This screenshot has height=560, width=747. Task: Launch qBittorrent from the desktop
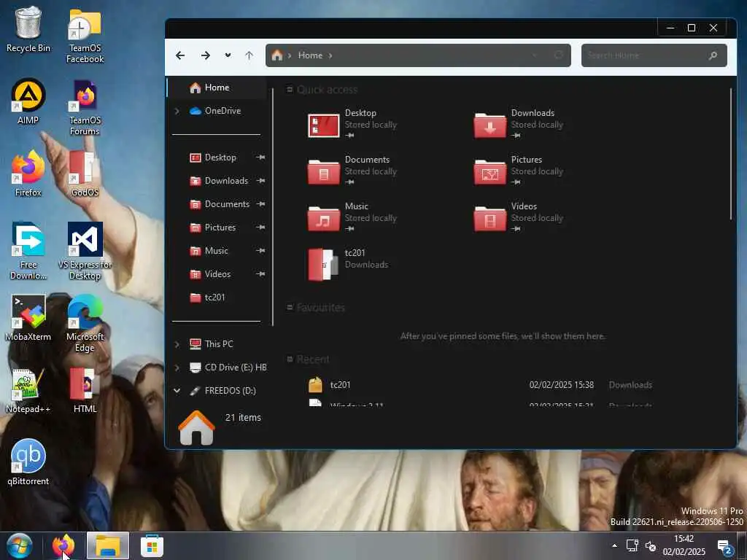click(x=28, y=462)
